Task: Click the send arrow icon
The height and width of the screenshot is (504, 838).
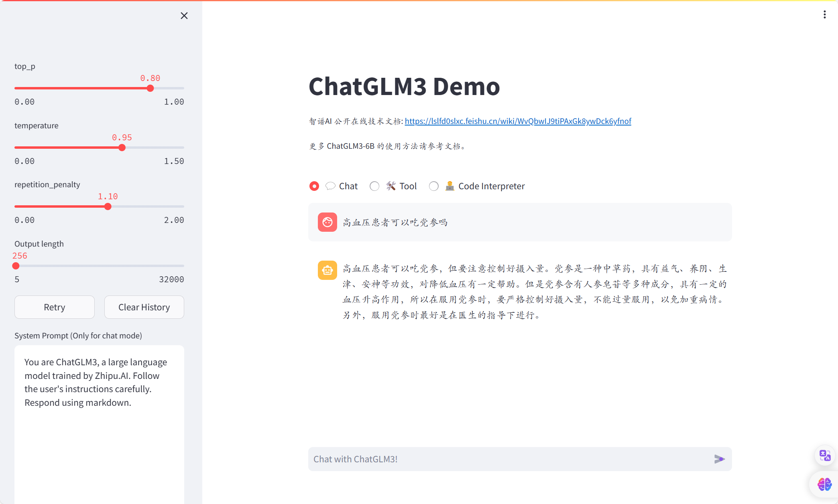Action: click(x=719, y=459)
